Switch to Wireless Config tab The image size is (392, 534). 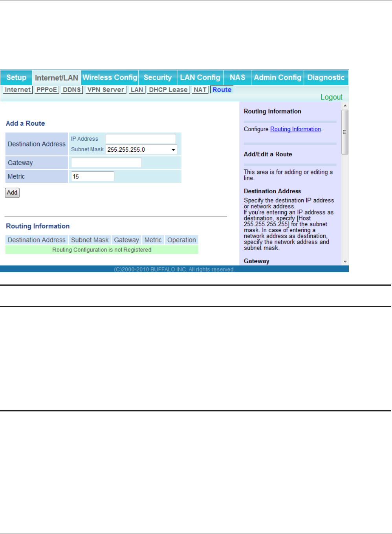point(110,78)
